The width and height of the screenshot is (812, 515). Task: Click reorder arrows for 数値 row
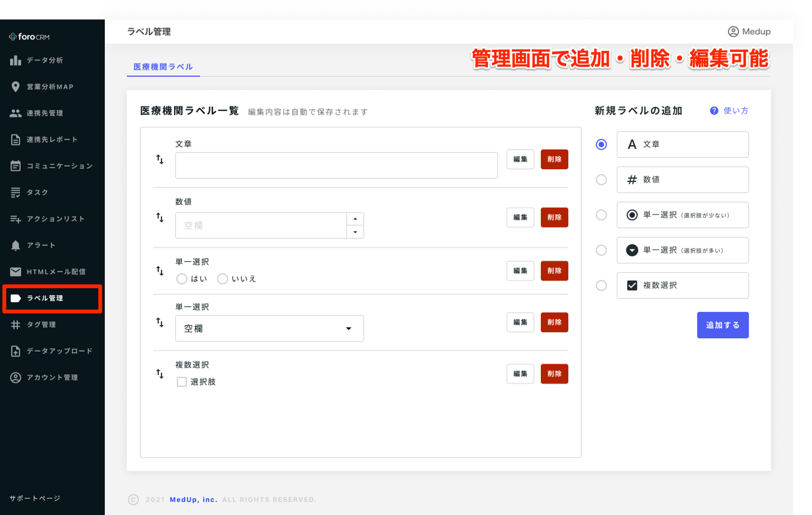coord(160,217)
